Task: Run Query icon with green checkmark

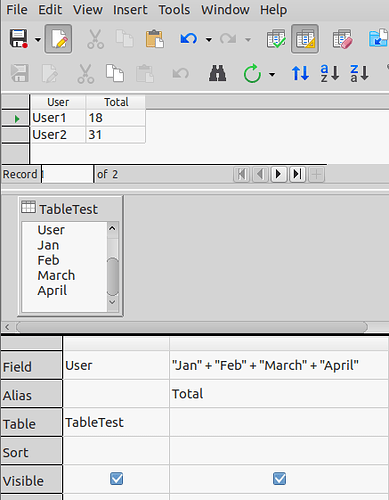Action: point(276,39)
